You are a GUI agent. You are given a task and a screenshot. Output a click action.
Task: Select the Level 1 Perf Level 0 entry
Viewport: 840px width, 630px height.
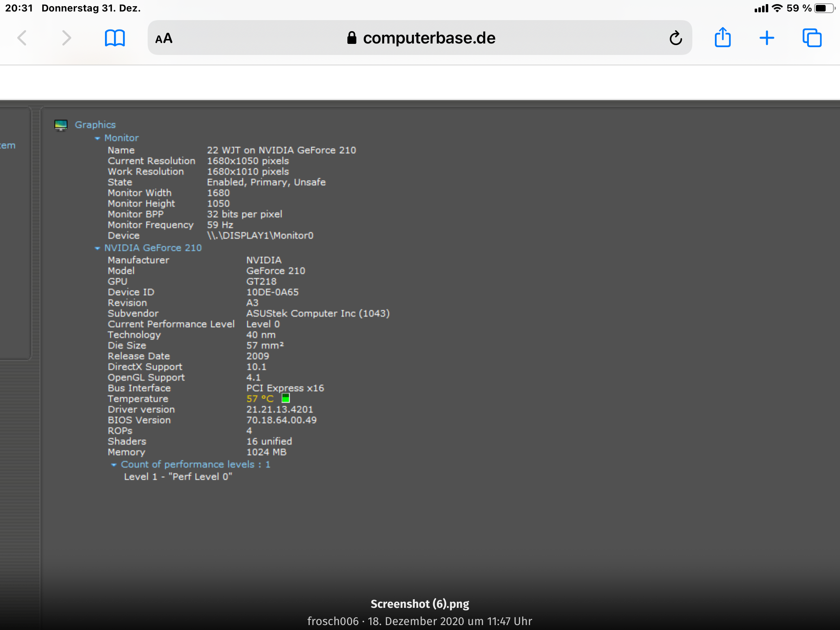pos(178,477)
